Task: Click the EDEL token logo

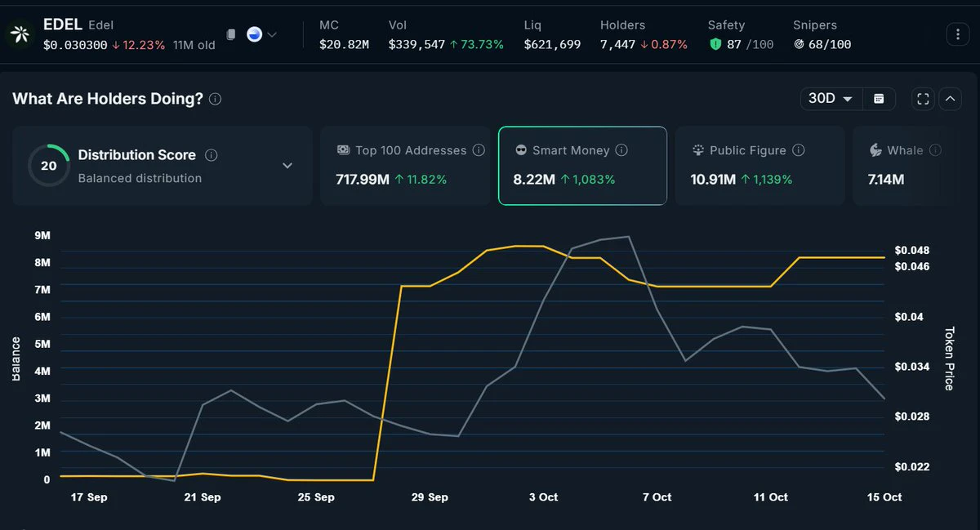Action: click(19, 34)
